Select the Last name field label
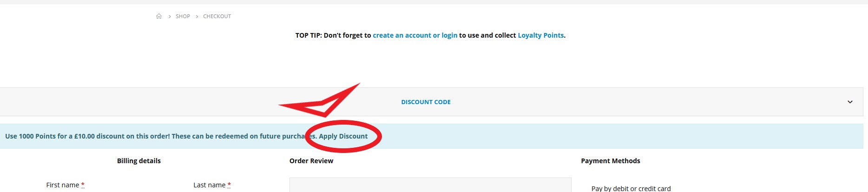The width and height of the screenshot is (868, 192). [210, 185]
